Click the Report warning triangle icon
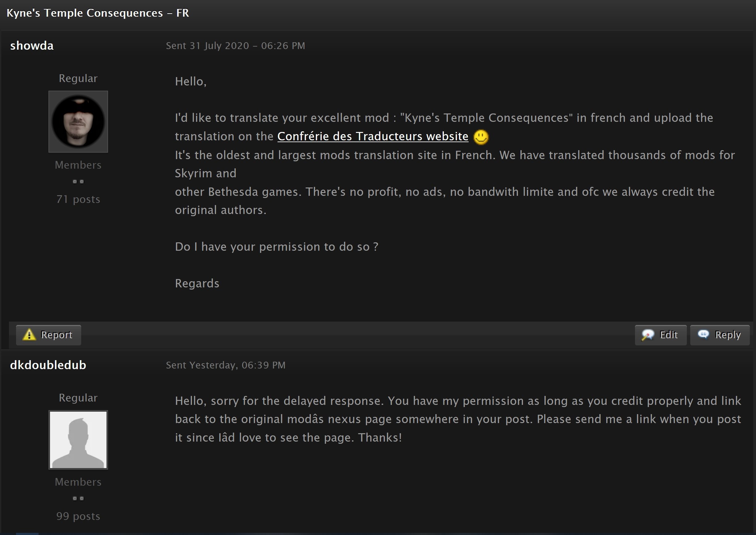756x535 pixels. (29, 335)
